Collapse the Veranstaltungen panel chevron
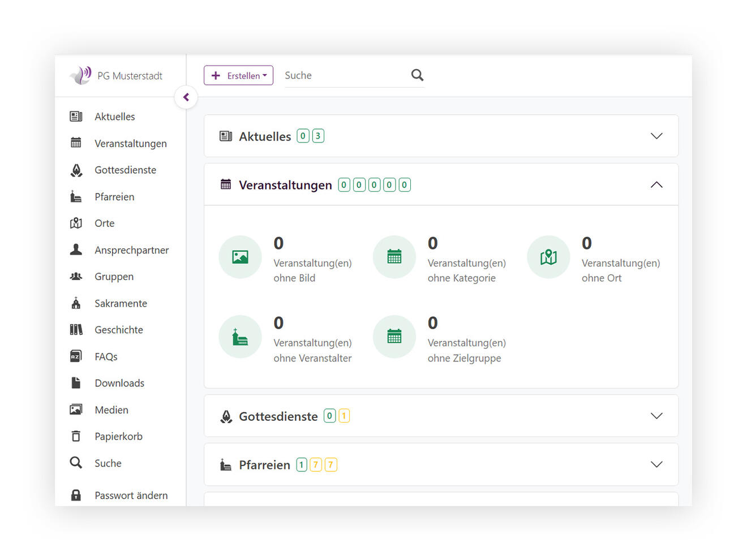The height and width of the screenshot is (560, 747). (x=656, y=184)
